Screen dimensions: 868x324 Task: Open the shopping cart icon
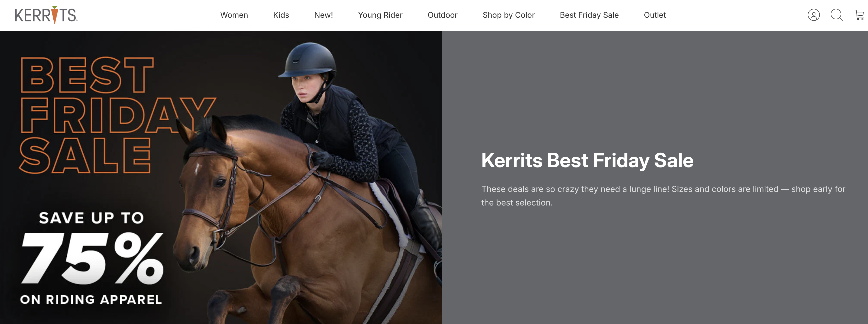coord(860,15)
